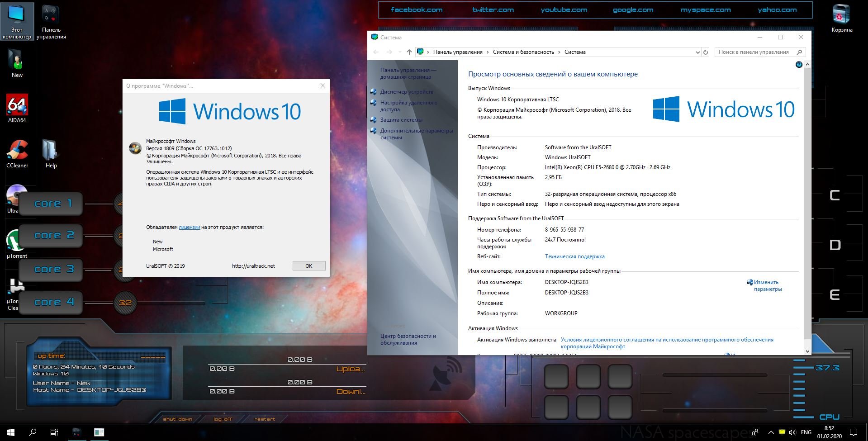Image resolution: width=868 pixels, height=441 pixels.
Task: Select 'Панель управления' breadcrumb in address bar
Action: point(458,52)
